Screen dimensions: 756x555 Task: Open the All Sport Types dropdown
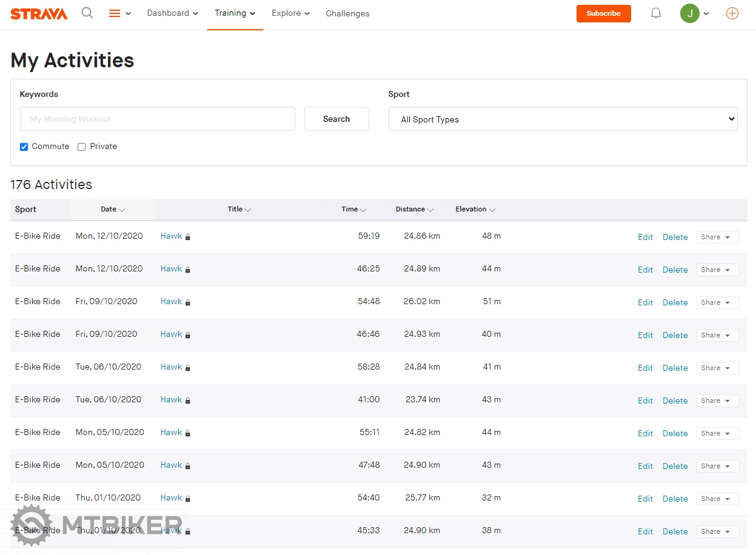(563, 119)
